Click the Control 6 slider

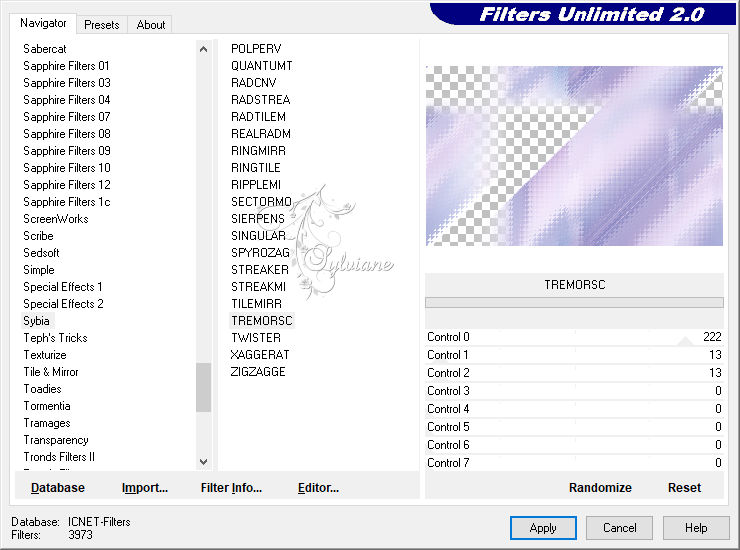[574, 445]
